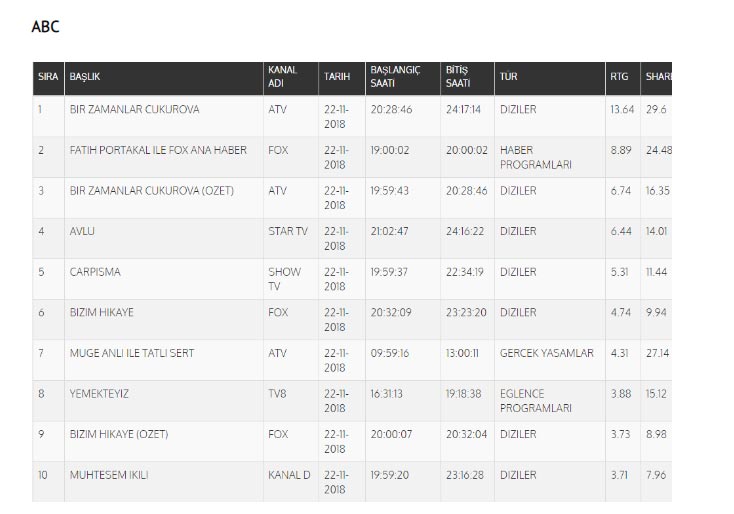Screen dimensions: 734x514
Task: Select the TUR column header
Action: point(509,77)
